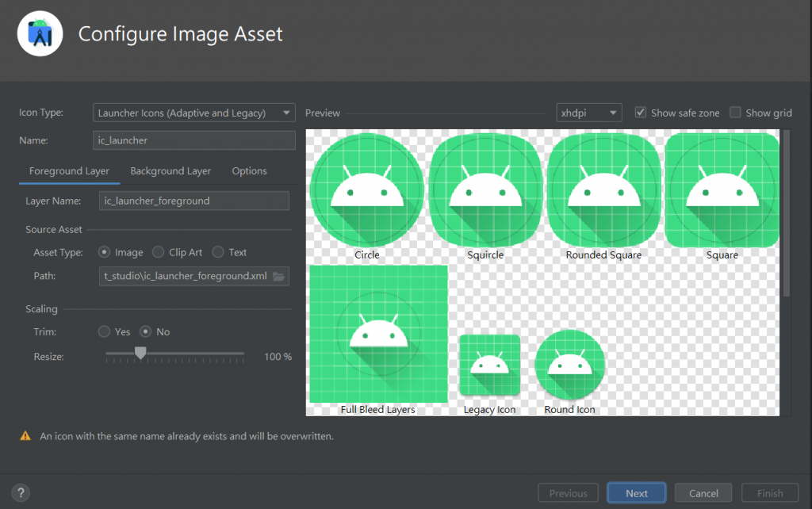Click the Configure Image Asset title
Screen dimensions: 812x509
pyautogui.click(x=180, y=34)
